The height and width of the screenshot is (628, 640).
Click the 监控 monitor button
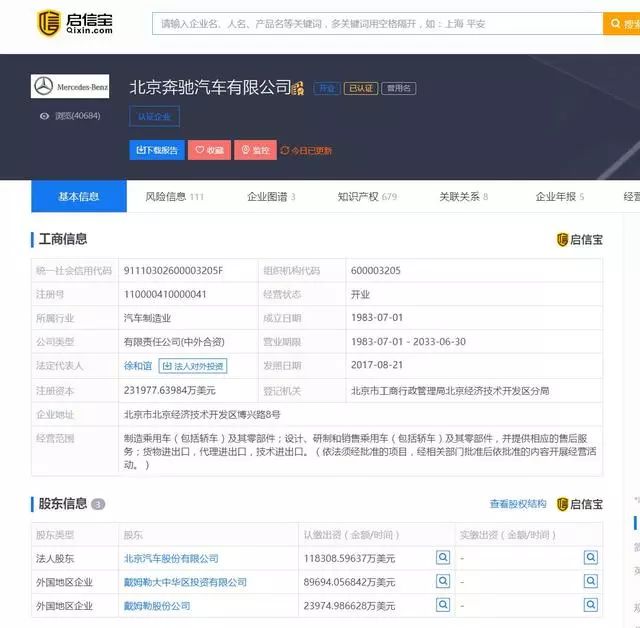256,150
